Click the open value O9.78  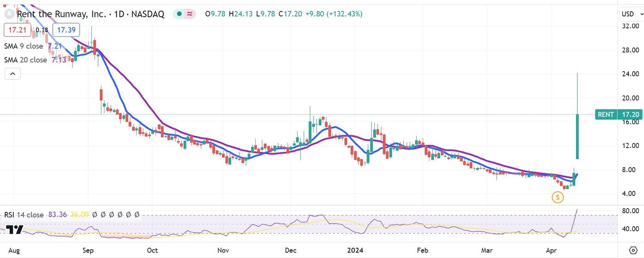point(216,14)
